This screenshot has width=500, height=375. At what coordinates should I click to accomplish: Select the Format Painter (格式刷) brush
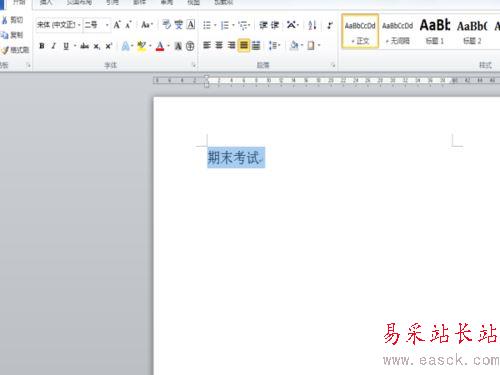15,50
